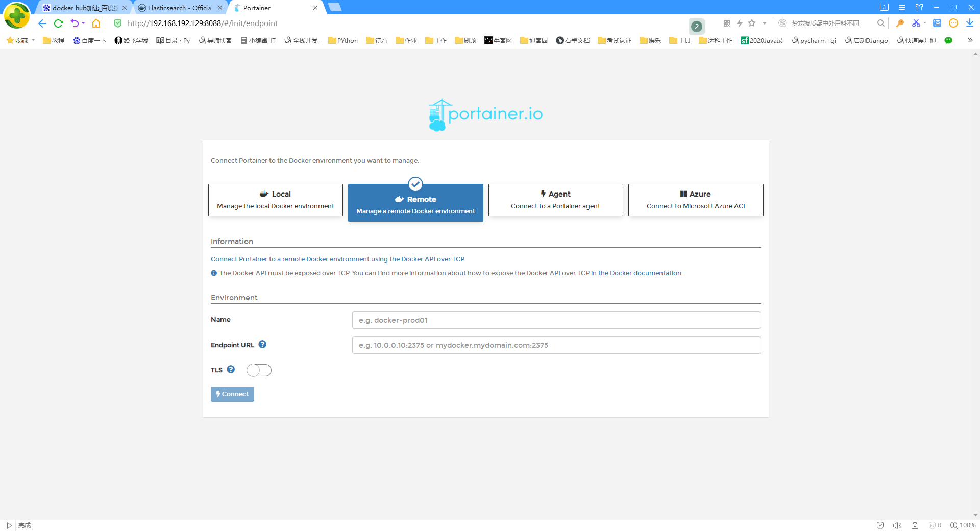
Task: Click the undo/restore page icon
Action: click(x=75, y=23)
